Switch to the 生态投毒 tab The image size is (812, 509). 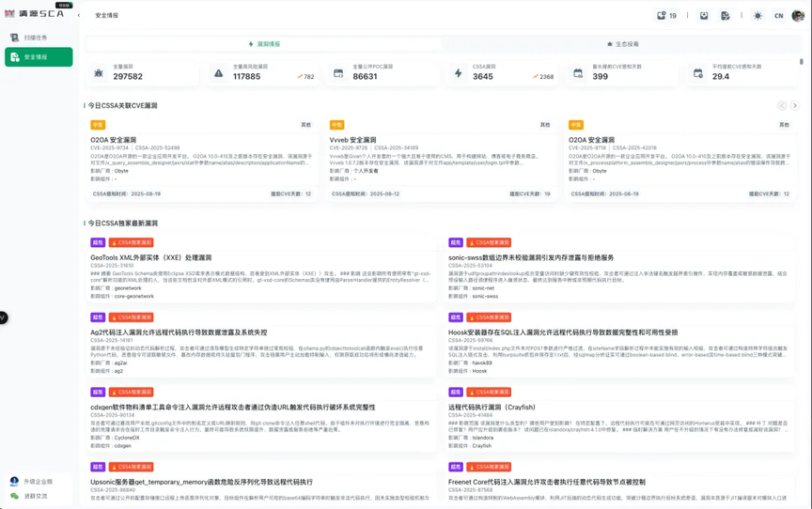[622, 44]
